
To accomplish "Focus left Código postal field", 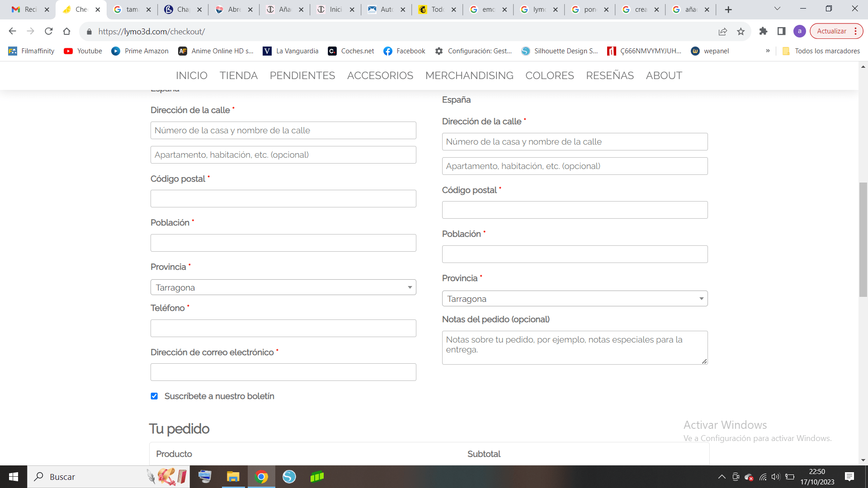I will 283,199.
